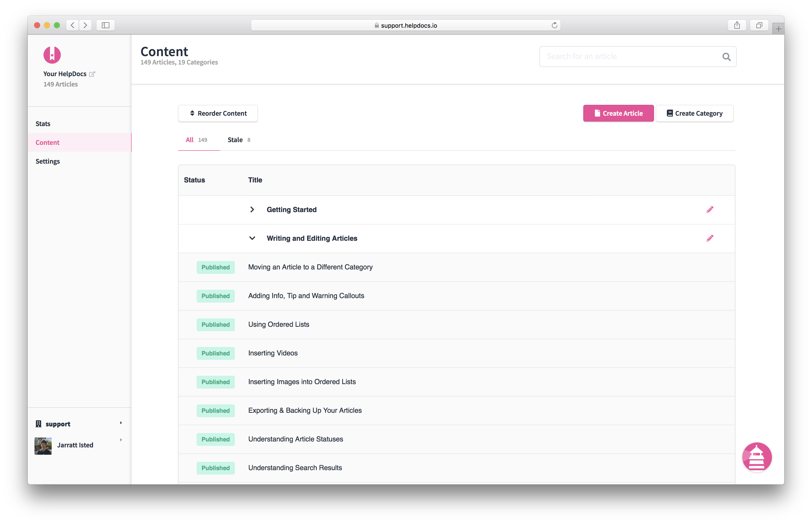Image resolution: width=812 pixels, height=524 pixels.
Task: Edit Writing and Editing Articles pencil icon
Action: pos(710,238)
